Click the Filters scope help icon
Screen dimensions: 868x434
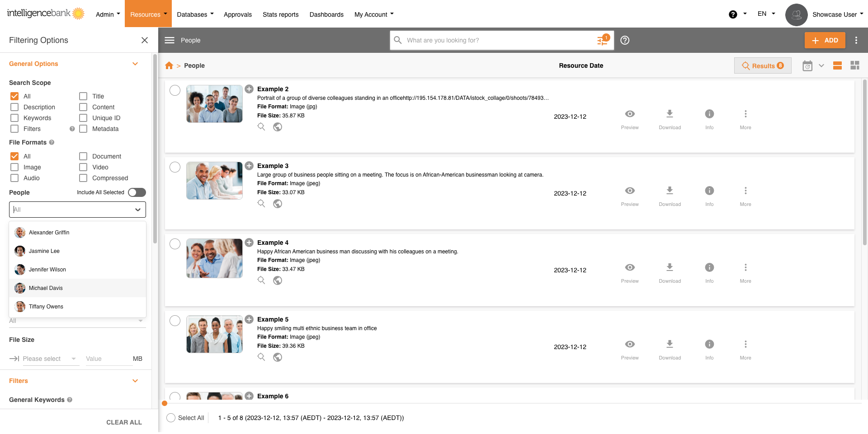coord(72,129)
